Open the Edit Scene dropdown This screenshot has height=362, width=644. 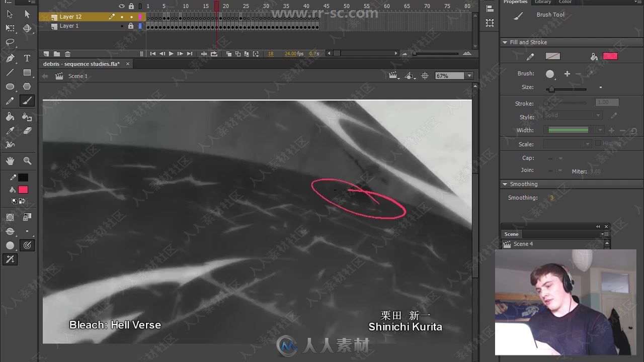(x=394, y=76)
